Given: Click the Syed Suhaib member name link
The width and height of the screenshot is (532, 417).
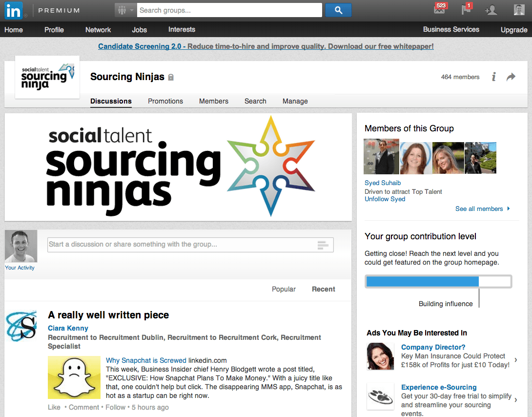Looking at the screenshot, I should point(383,183).
